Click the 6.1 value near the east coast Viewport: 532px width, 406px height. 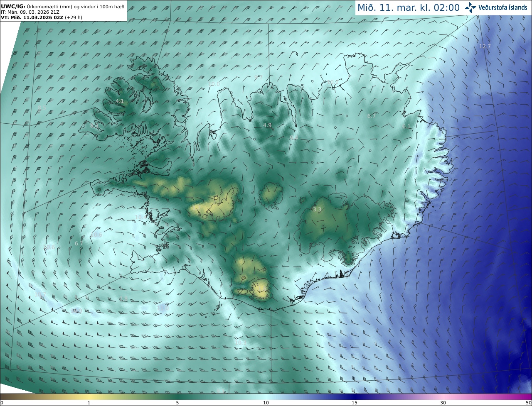pos(406,126)
